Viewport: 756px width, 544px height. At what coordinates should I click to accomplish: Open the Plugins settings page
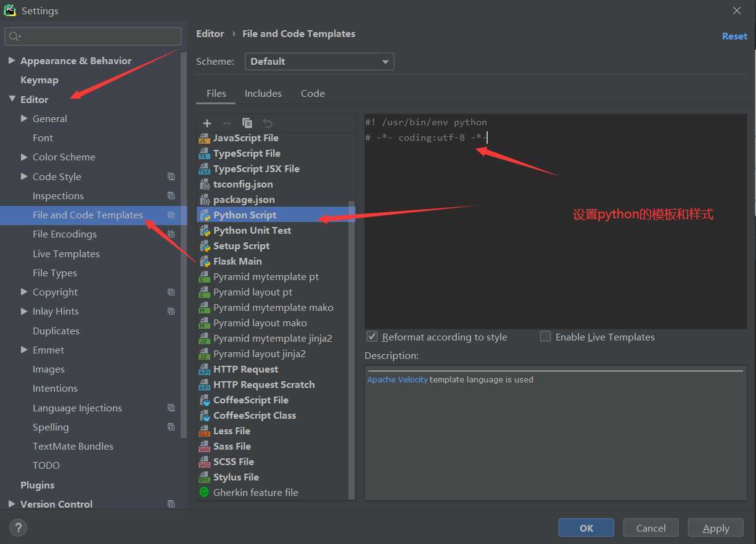pos(38,485)
